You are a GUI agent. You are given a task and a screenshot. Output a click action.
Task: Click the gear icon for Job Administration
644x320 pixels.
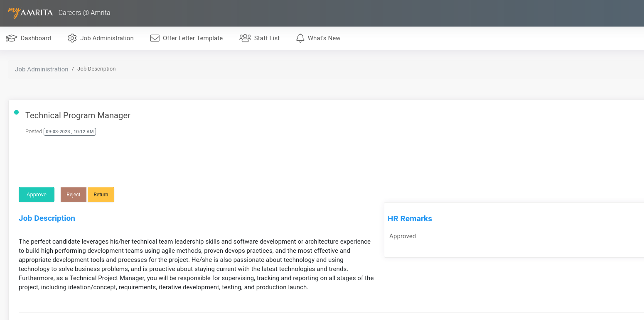tap(72, 38)
